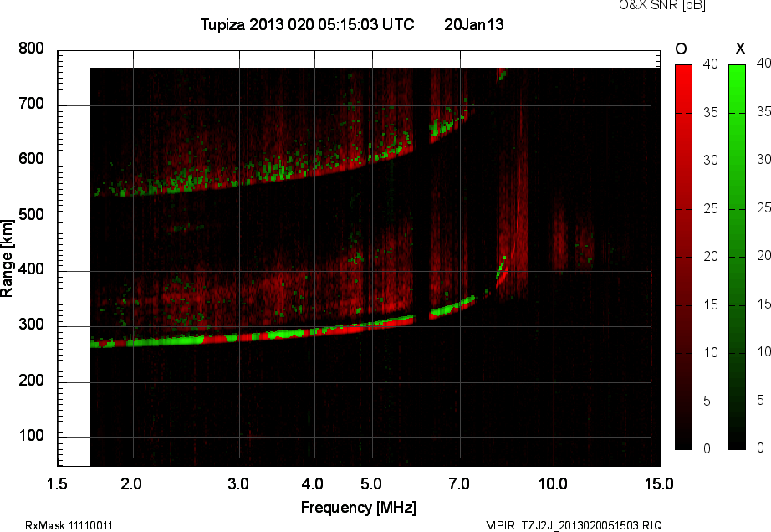Click the 'O' label above the red colorbar
The width and height of the screenshot is (771, 532).
pos(681,49)
